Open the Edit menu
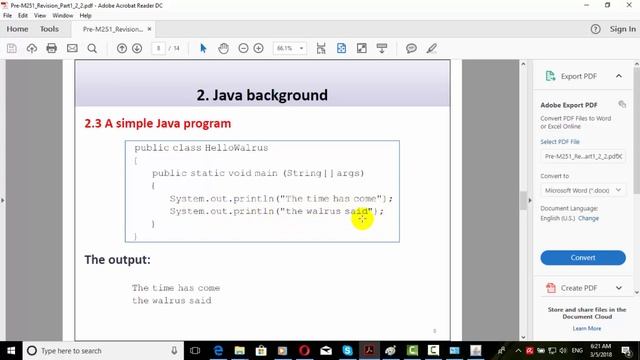Screen dimensions: 640x360 pos(23,15)
